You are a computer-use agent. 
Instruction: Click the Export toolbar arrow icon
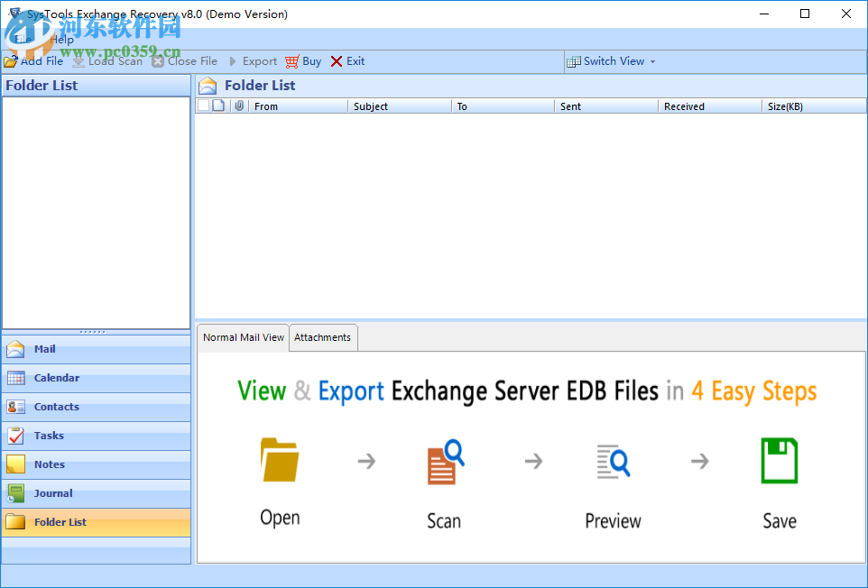pyautogui.click(x=234, y=61)
